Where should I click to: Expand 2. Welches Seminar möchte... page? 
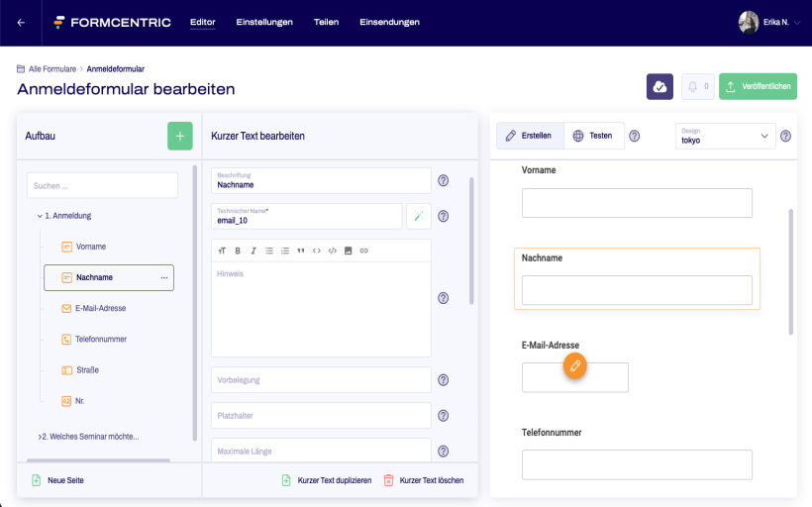point(40,437)
